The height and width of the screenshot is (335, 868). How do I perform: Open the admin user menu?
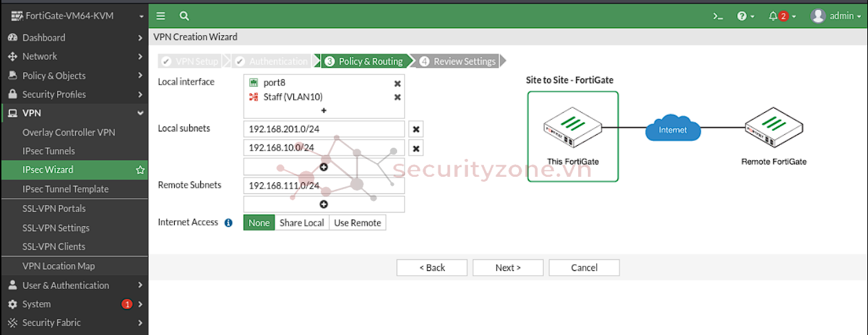836,16
